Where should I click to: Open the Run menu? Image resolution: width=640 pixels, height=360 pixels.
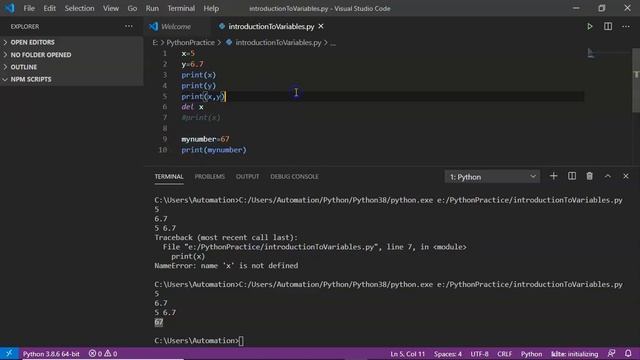click(x=152, y=8)
